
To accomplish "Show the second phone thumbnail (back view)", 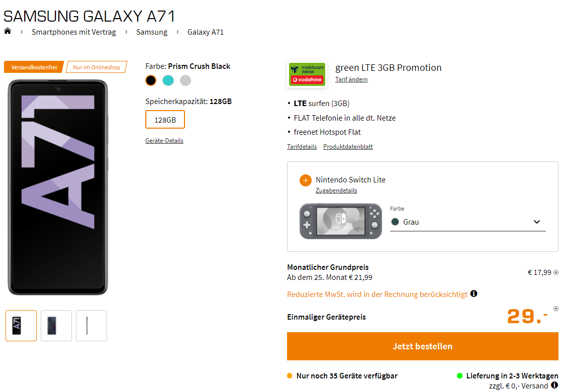I will point(56,326).
